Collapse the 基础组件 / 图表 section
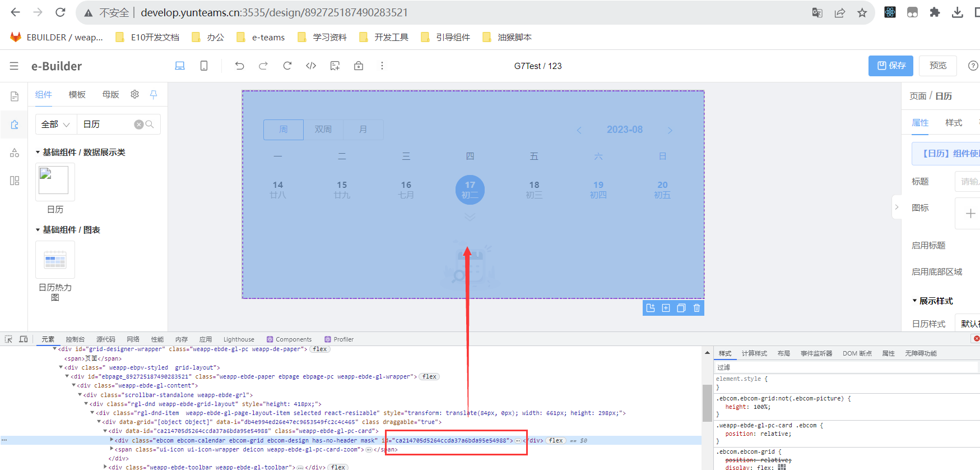The height and width of the screenshot is (470, 980). click(38, 230)
